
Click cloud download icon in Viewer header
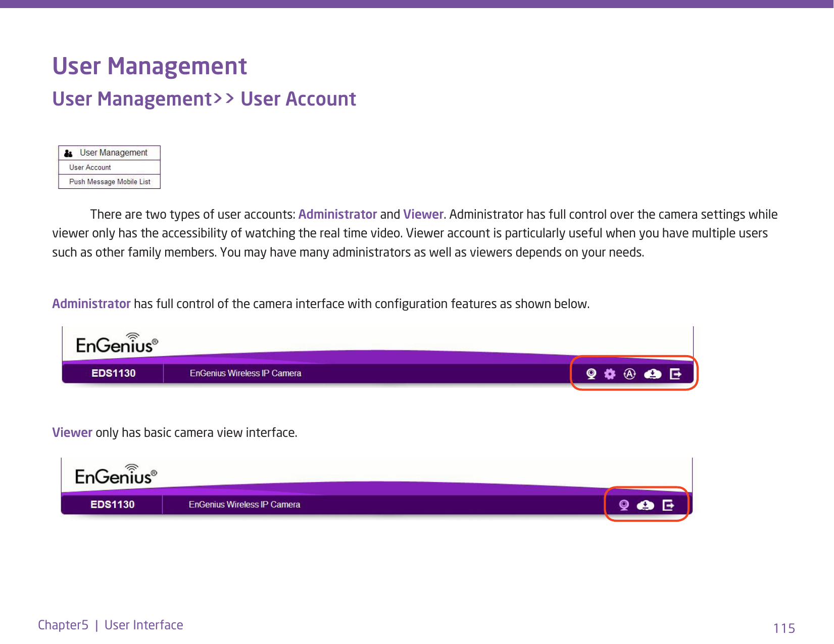tap(646, 505)
